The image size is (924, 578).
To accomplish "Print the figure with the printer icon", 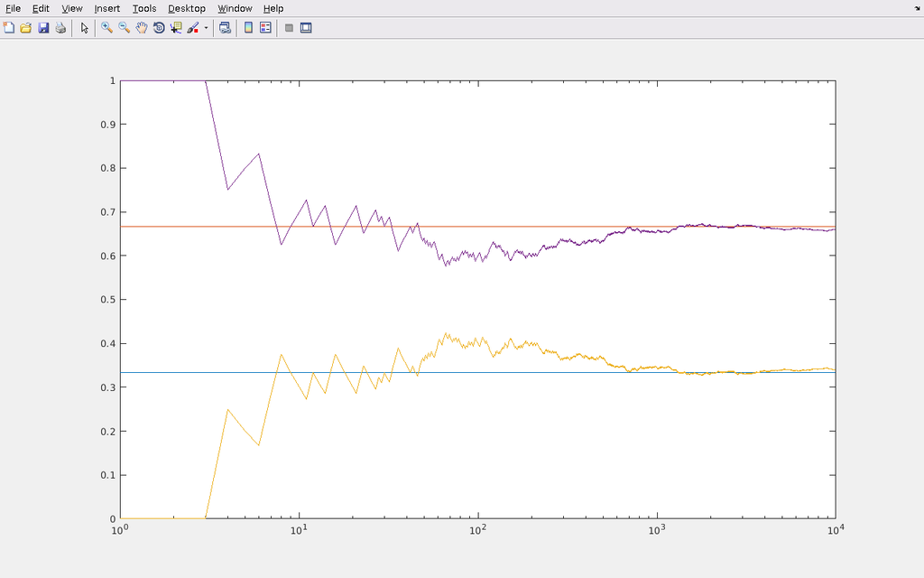I will point(60,28).
